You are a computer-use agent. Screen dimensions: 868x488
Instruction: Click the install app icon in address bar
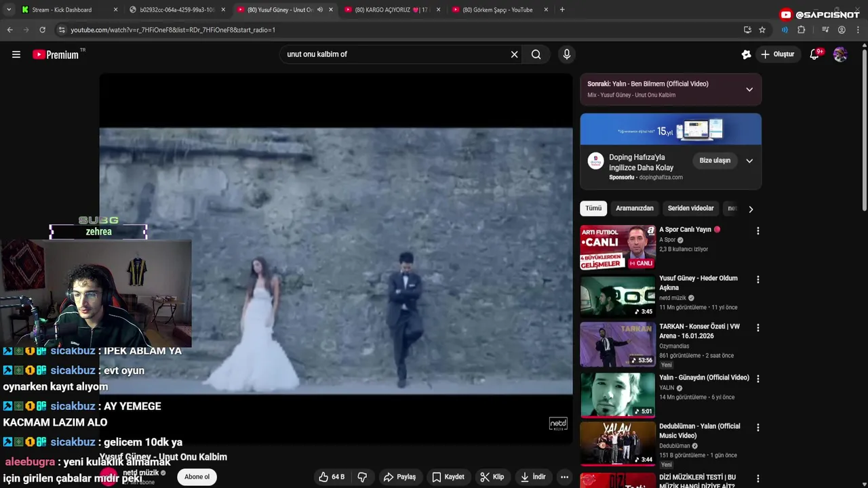(747, 30)
